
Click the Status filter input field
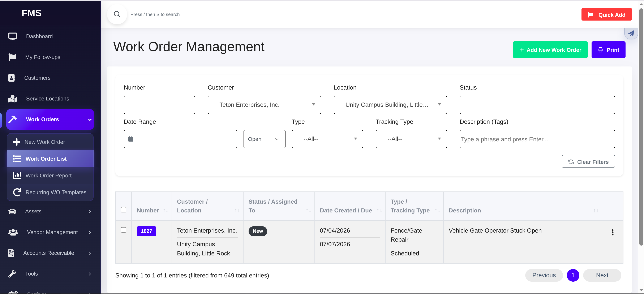[x=537, y=105]
